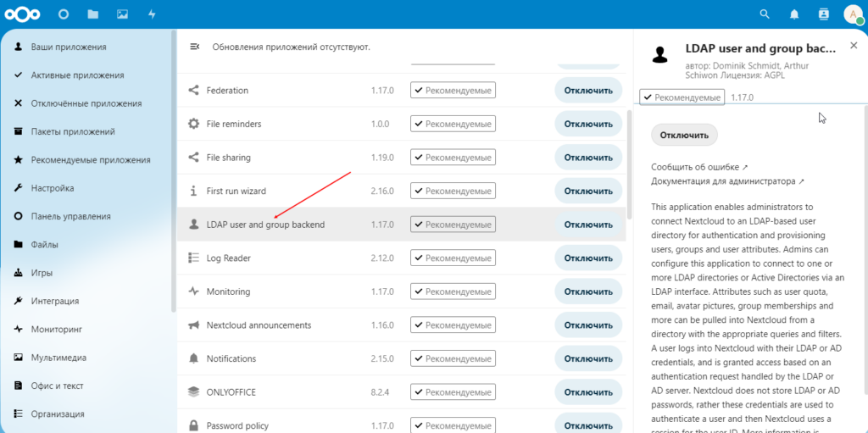The width and height of the screenshot is (868, 433).
Task: Click the left sidebar vertical scrollbar
Action: [173, 172]
